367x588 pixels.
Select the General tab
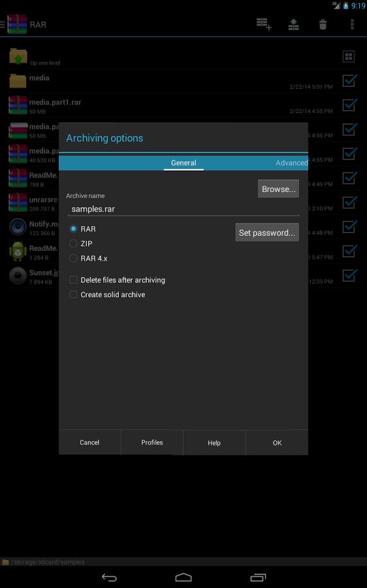coord(183,163)
